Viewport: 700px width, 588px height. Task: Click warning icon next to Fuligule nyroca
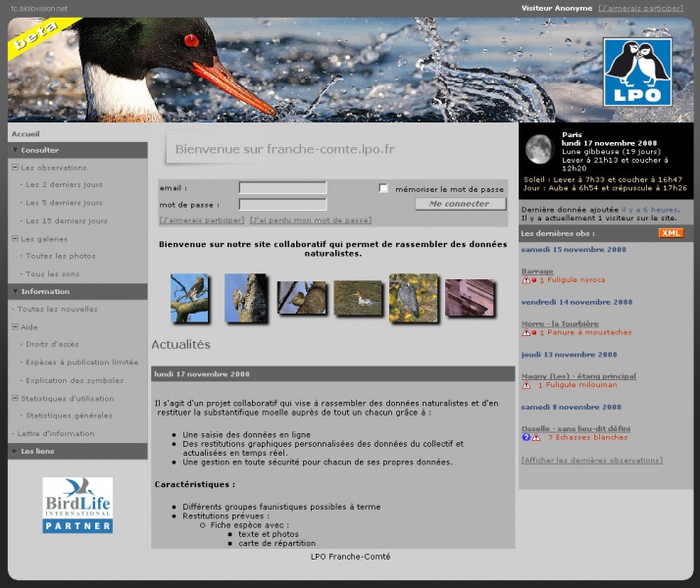526,279
